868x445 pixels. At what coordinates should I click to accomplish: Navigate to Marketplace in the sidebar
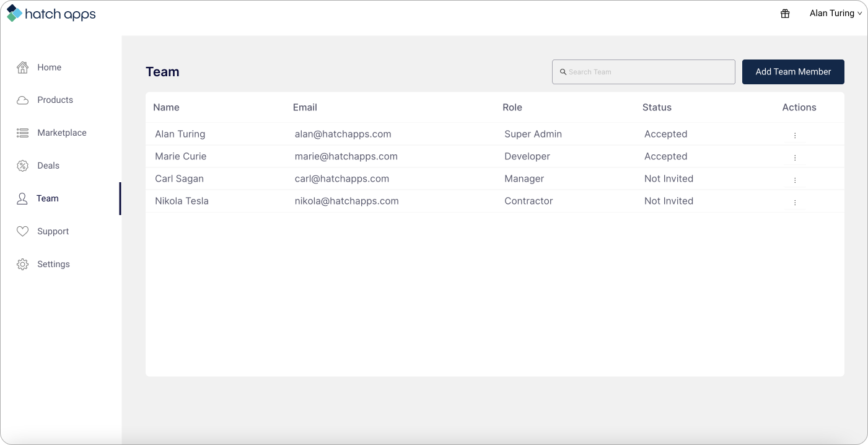pos(61,133)
